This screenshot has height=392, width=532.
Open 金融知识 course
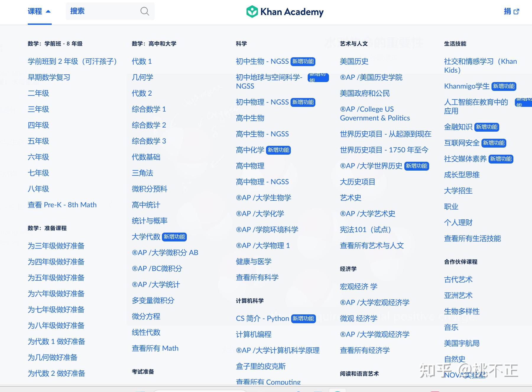pos(458,127)
